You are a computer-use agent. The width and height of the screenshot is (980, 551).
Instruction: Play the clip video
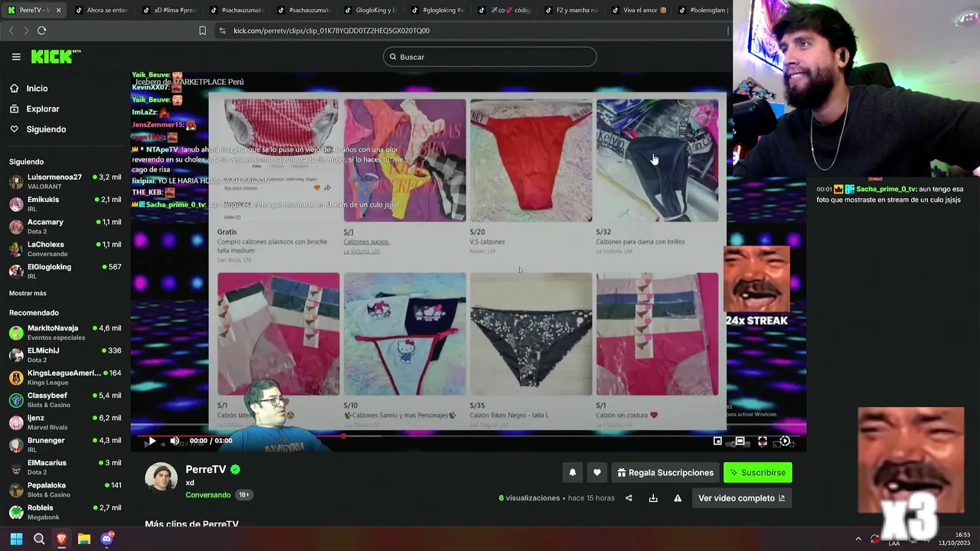(152, 441)
